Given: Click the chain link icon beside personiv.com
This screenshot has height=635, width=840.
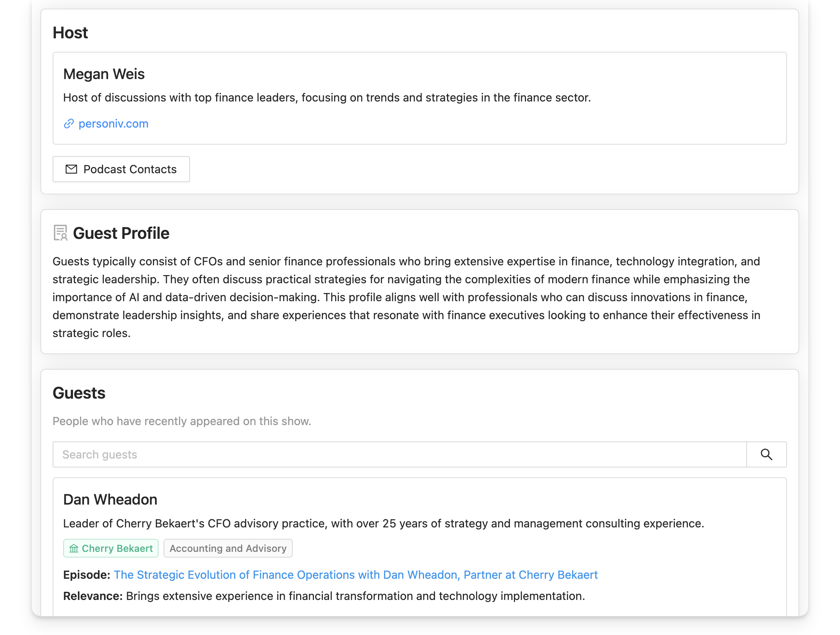Looking at the screenshot, I should pos(69,123).
